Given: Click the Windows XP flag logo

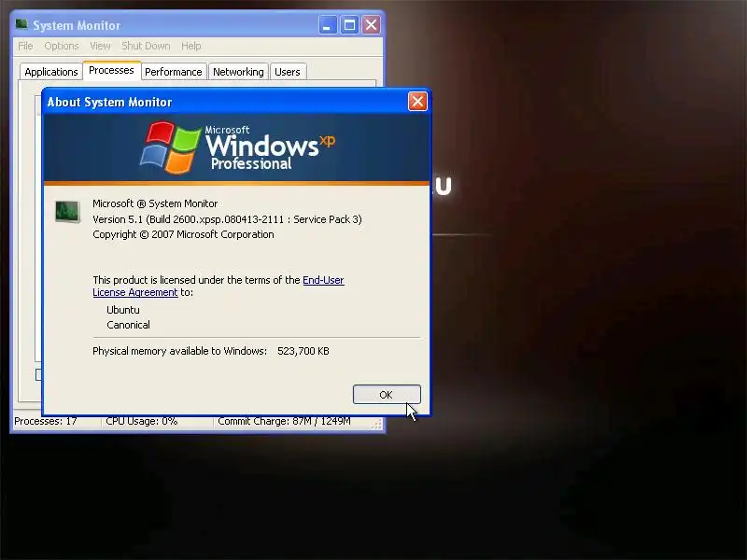Looking at the screenshot, I should (x=170, y=147).
